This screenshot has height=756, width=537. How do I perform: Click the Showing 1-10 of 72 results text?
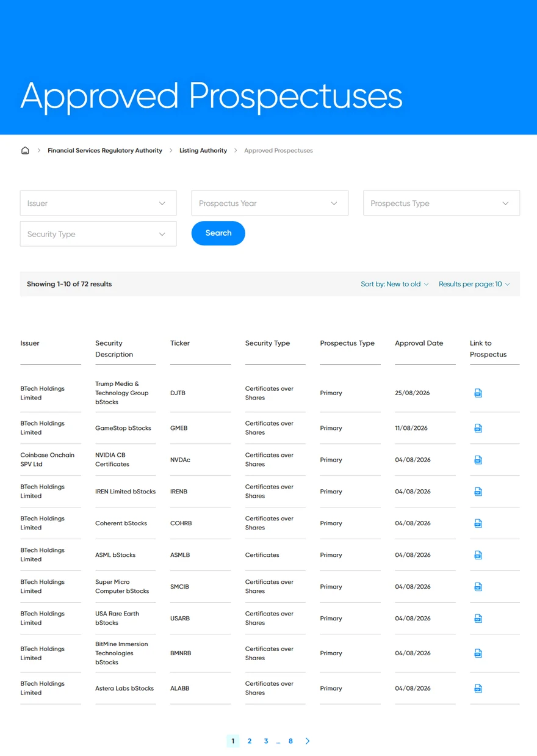coord(70,284)
